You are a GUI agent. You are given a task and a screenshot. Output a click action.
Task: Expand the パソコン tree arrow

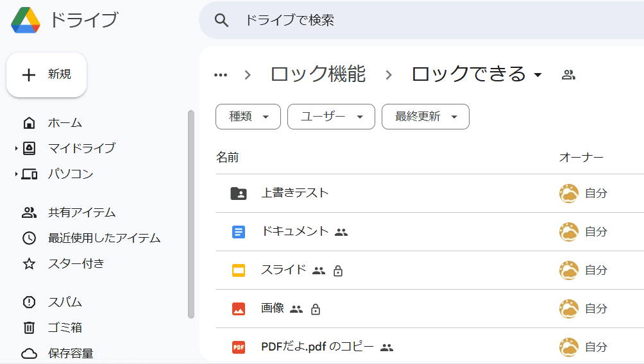16,174
